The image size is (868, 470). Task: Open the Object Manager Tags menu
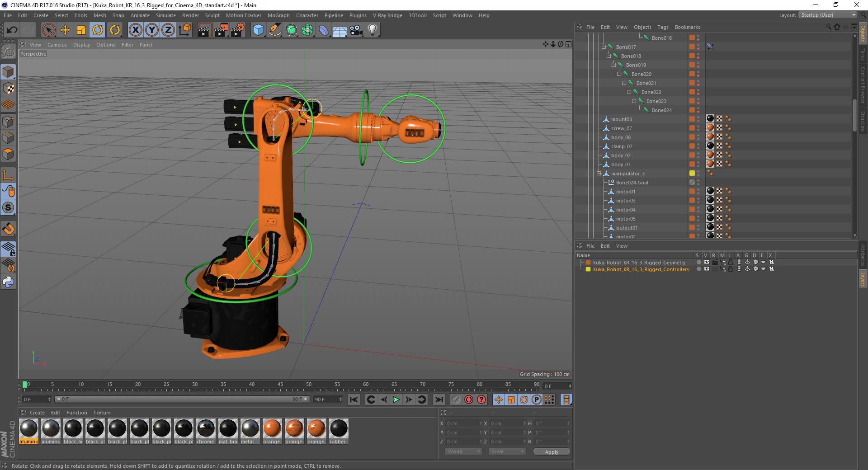[663, 27]
